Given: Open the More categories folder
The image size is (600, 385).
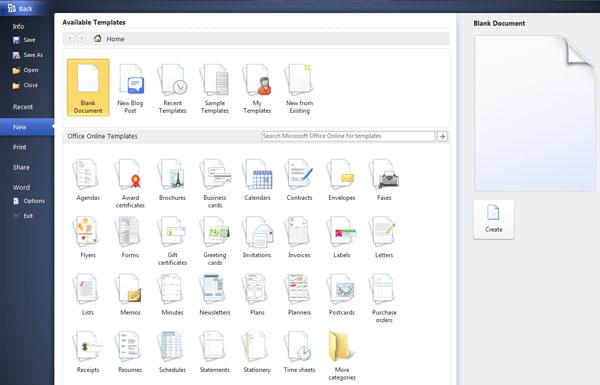Looking at the screenshot, I should coord(342,356).
